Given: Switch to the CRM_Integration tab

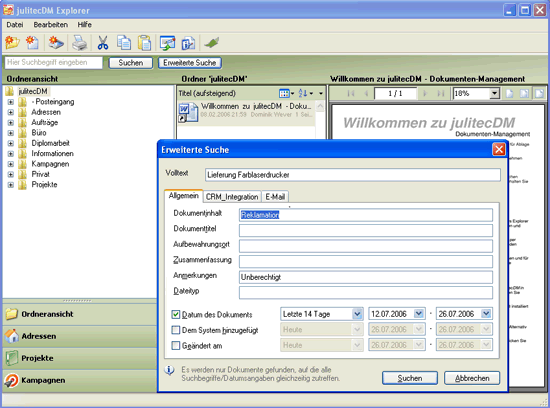Looking at the screenshot, I should [x=232, y=197].
